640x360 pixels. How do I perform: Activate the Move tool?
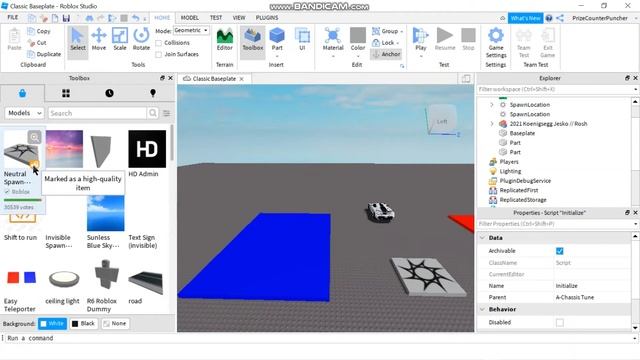click(99, 40)
